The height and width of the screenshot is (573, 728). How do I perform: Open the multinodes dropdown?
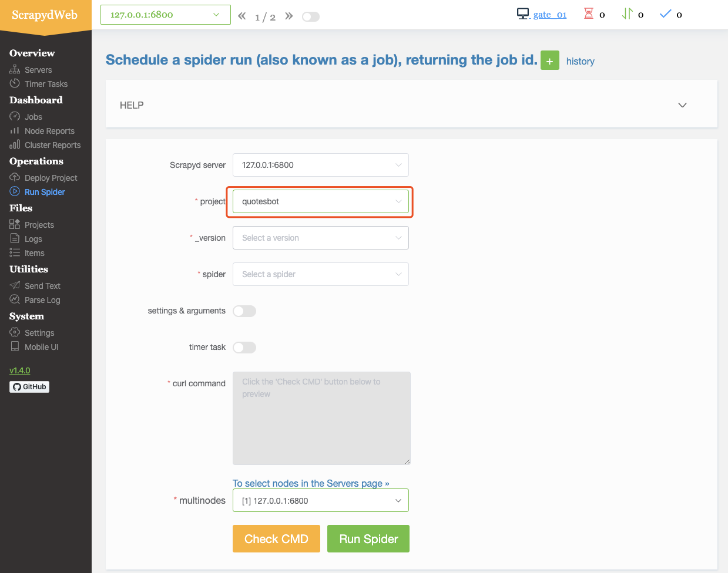pos(321,501)
